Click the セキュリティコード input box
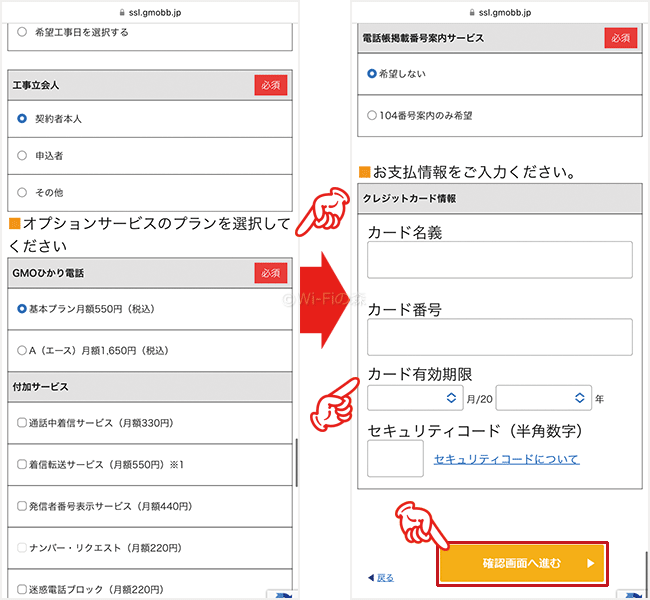Image resolution: width=650 pixels, height=600 pixels. click(395, 459)
